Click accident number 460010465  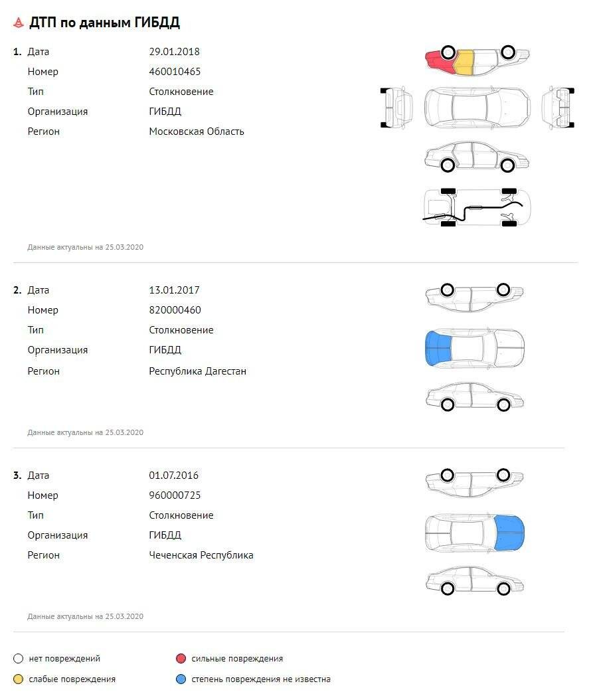175,72
